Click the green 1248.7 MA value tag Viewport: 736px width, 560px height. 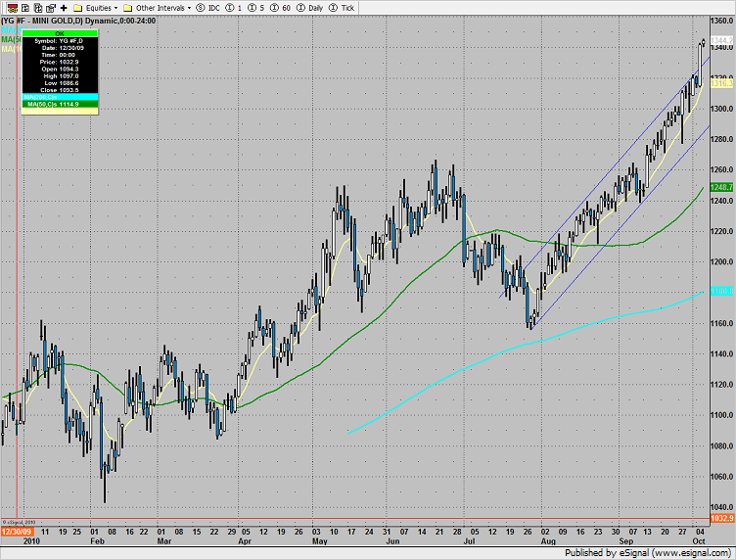(x=722, y=187)
